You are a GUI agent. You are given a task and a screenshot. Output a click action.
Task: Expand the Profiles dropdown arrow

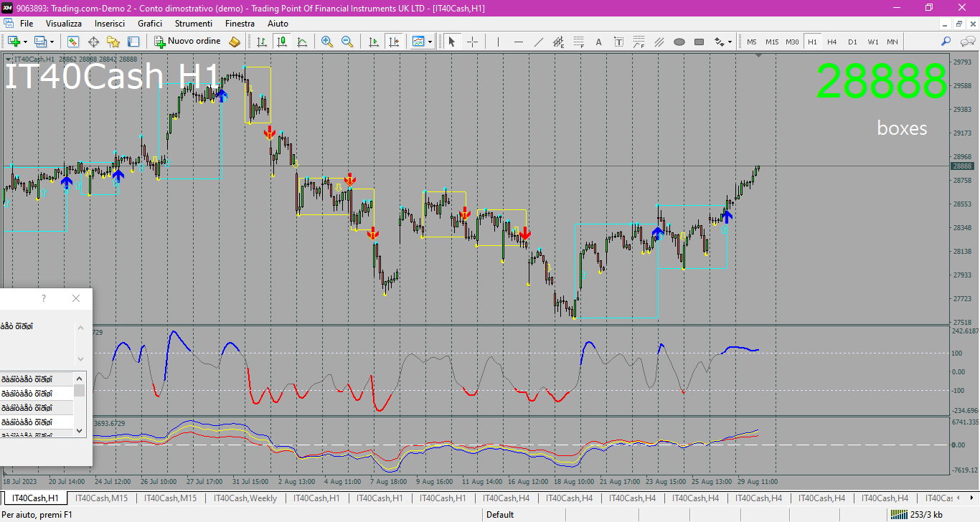click(52, 42)
